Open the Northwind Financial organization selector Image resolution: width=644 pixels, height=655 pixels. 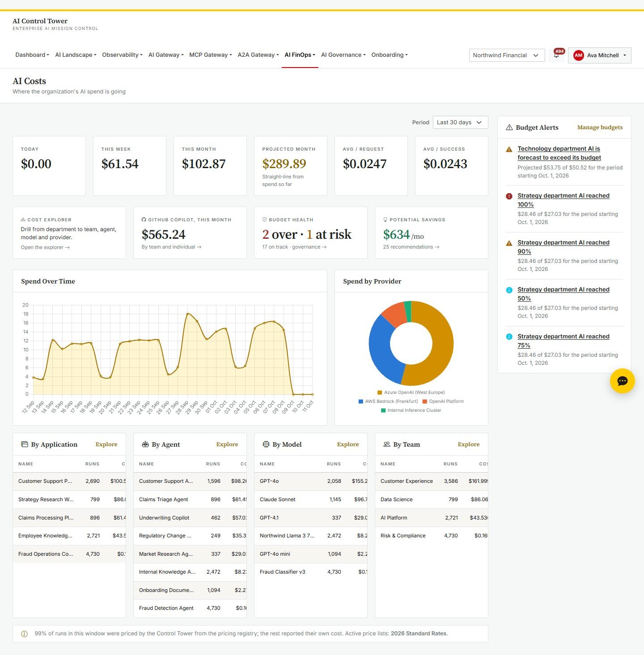point(507,55)
